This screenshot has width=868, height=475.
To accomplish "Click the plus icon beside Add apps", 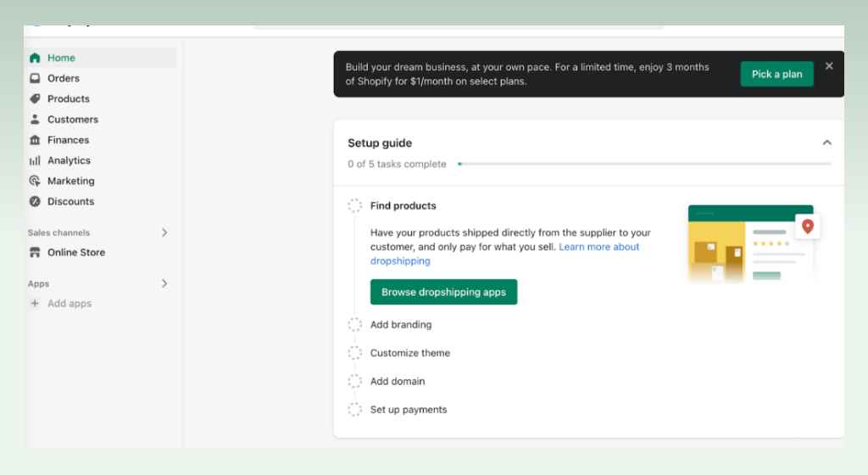I will [x=35, y=304].
